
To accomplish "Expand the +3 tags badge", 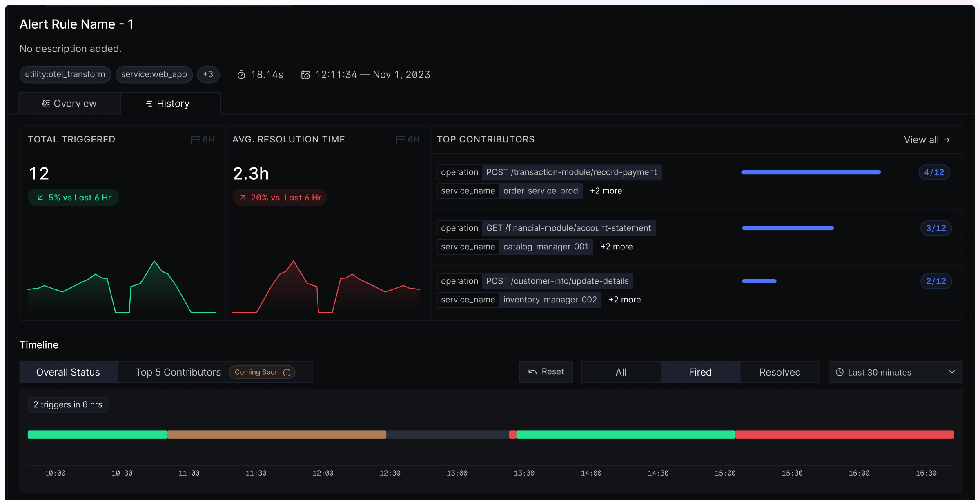I will click(x=208, y=74).
